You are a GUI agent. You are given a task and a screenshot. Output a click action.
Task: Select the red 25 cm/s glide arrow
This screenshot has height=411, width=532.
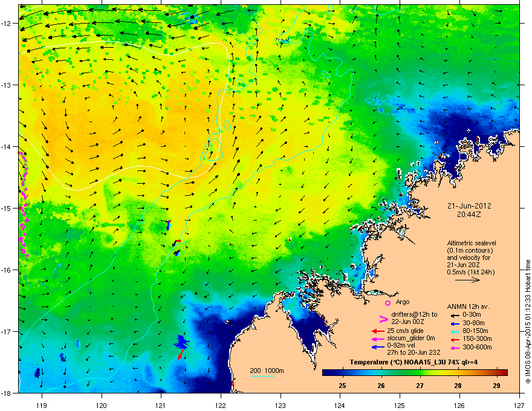[x=378, y=331]
